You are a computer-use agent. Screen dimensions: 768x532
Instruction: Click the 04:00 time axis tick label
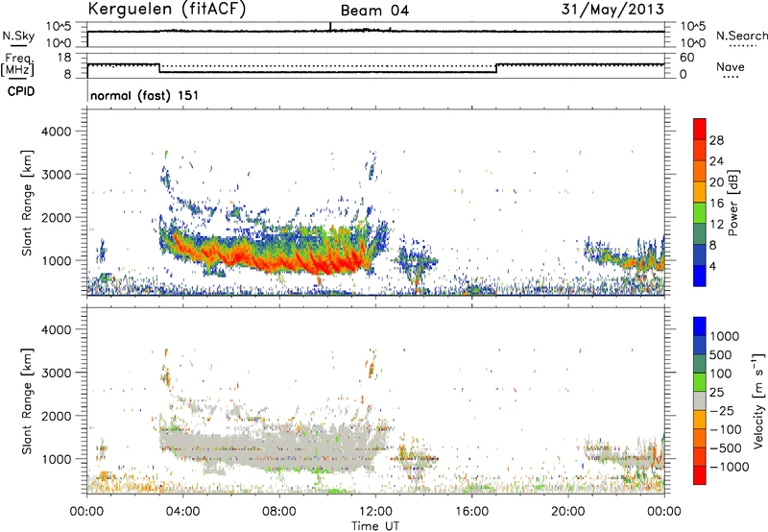pos(182,512)
